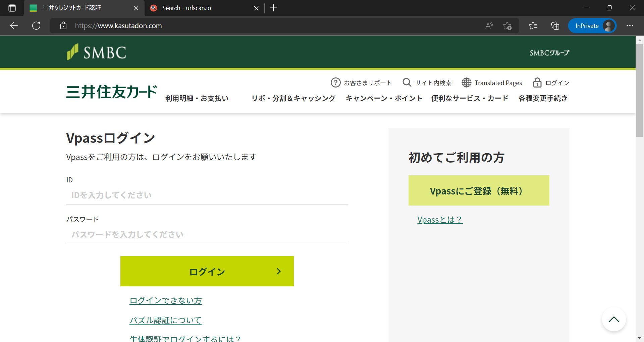
Task: Select the 三井クレジットカード認証 tab
Action: click(84, 8)
